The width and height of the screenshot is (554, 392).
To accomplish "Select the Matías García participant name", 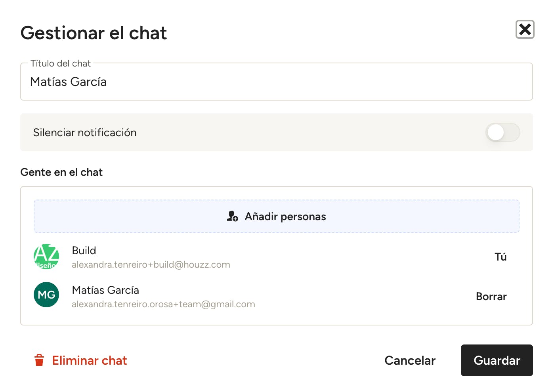I will point(105,290).
